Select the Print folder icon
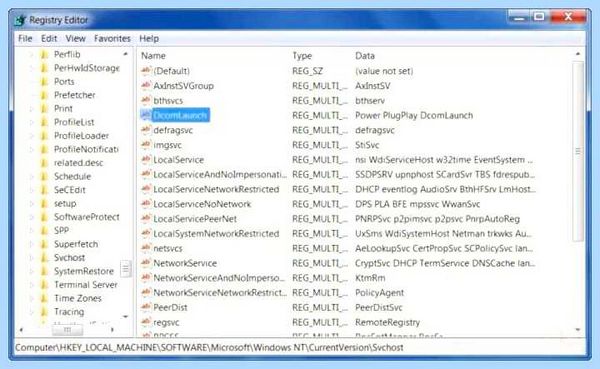Screen dimensions: 600x369 (x=44, y=109)
